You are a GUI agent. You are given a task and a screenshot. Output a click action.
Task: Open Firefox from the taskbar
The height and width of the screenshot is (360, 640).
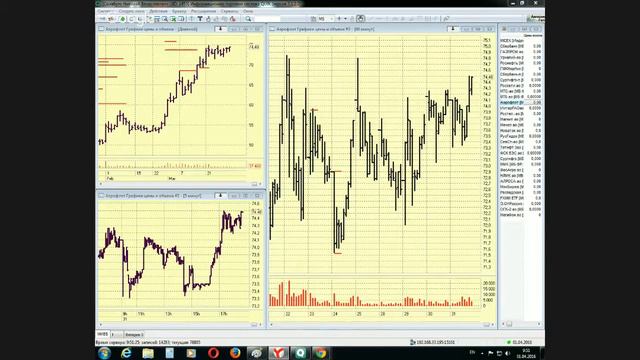click(235, 353)
